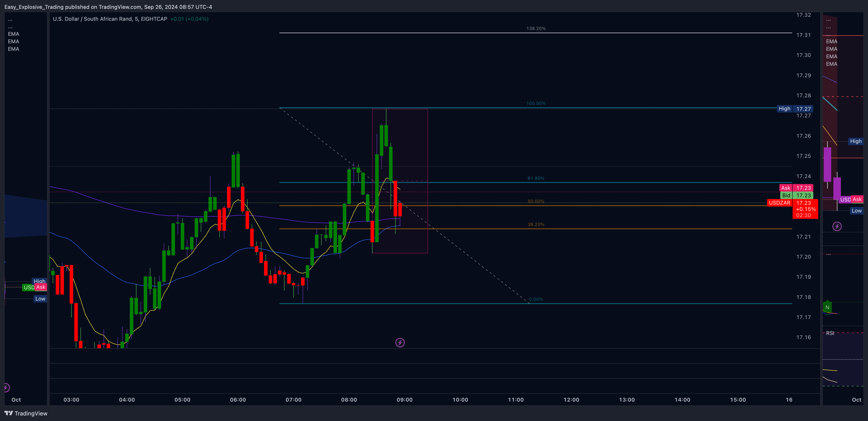
Task: Click the purple USD tag in right chart
Action: point(845,200)
